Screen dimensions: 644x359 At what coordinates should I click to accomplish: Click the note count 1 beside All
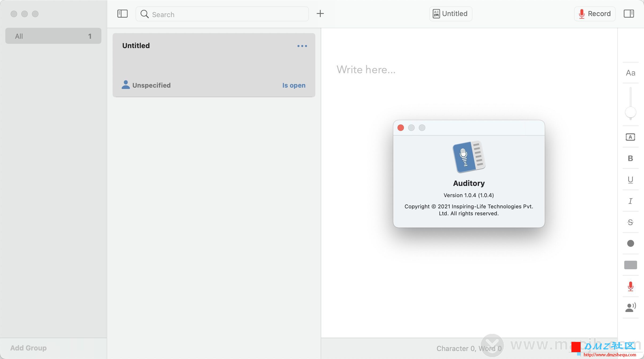click(90, 36)
